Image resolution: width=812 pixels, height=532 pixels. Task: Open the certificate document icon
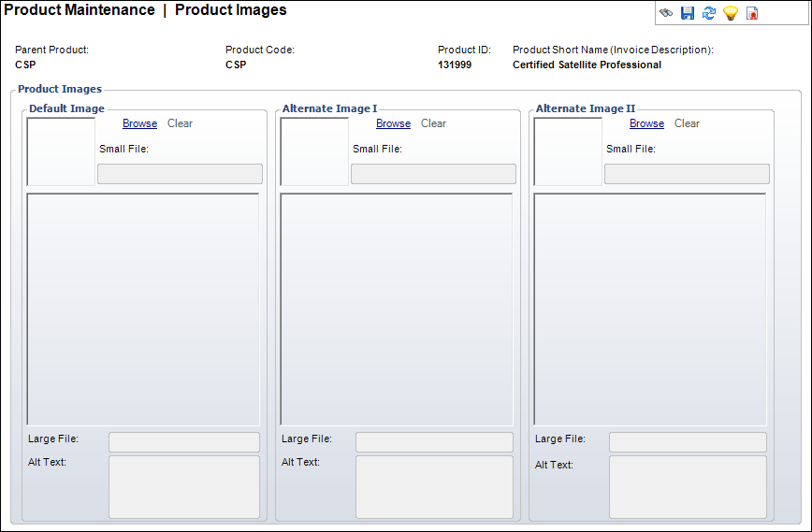click(752, 13)
